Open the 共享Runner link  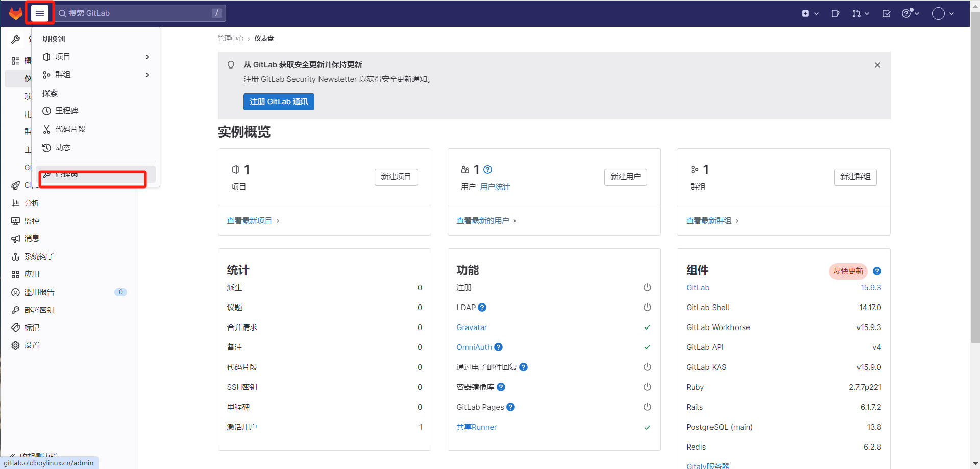(x=477, y=427)
